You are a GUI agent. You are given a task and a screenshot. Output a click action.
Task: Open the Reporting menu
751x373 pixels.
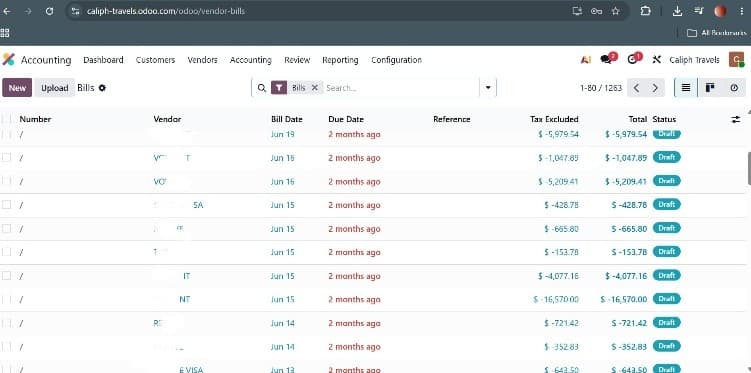pyautogui.click(x=340, y=60)
